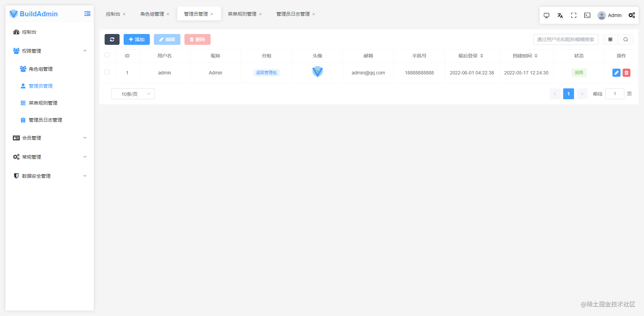
Task: Click the admin@qq.com email cell
Action: 368,73
